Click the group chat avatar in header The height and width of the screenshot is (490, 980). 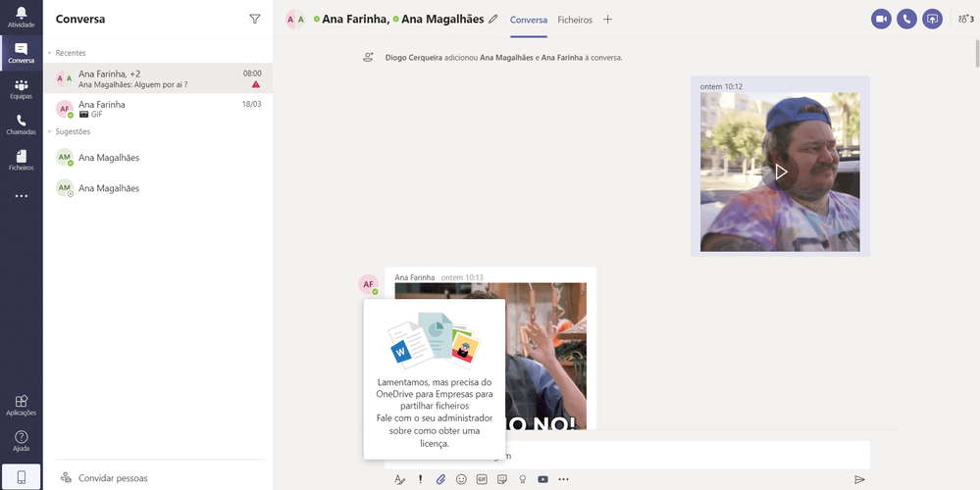pos(295,20)
